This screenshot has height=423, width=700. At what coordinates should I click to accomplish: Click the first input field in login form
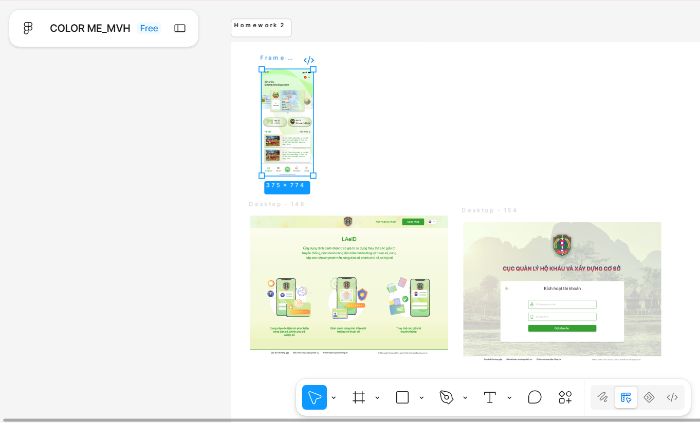point(562,304)
